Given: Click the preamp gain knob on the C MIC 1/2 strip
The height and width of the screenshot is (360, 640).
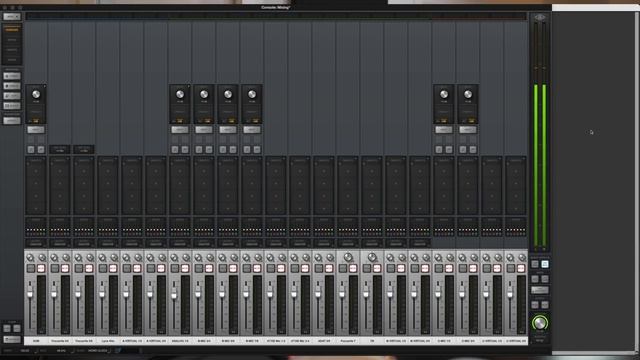Looking at the screenshot, I should click(444, 94).
